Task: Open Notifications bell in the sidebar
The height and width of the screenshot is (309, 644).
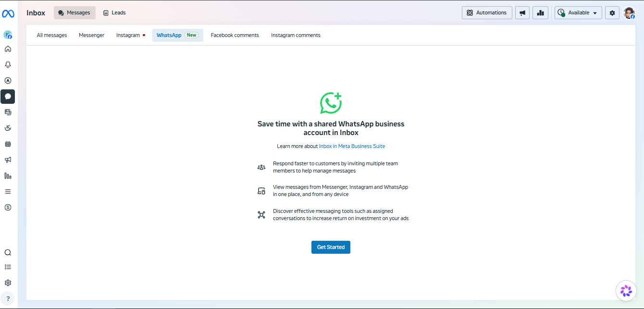Action: 8,65
